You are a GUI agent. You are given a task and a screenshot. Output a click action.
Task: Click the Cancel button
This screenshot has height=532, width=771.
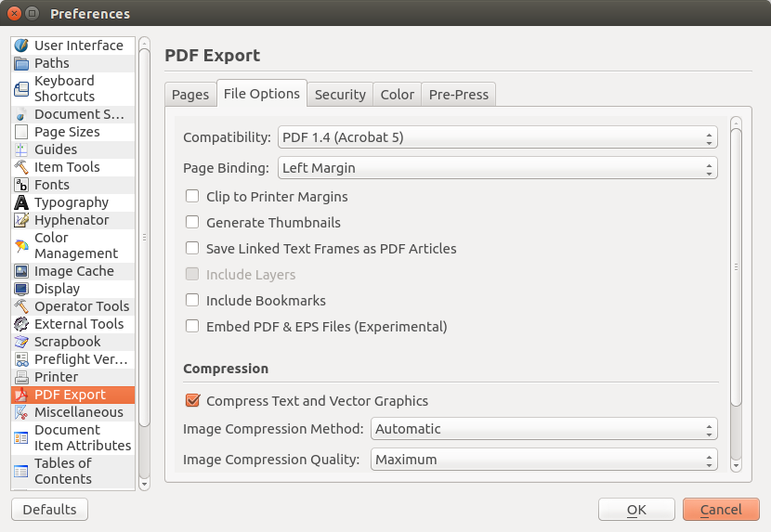click(721, 510)
